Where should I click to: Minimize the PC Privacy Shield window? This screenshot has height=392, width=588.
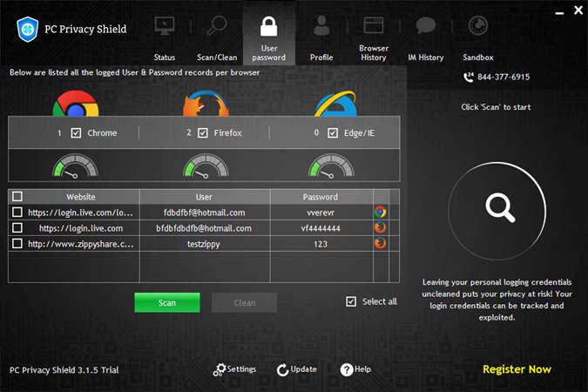559,12
